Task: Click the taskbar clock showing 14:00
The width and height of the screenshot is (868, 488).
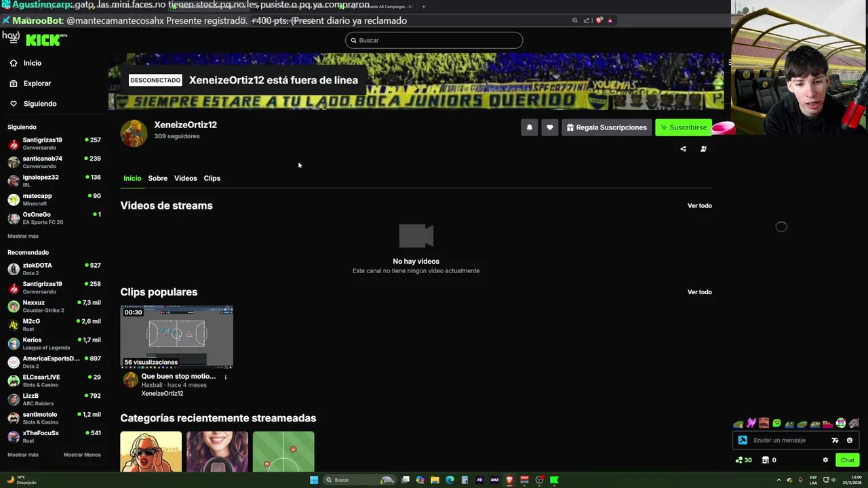Action: [x=853, y=480]
